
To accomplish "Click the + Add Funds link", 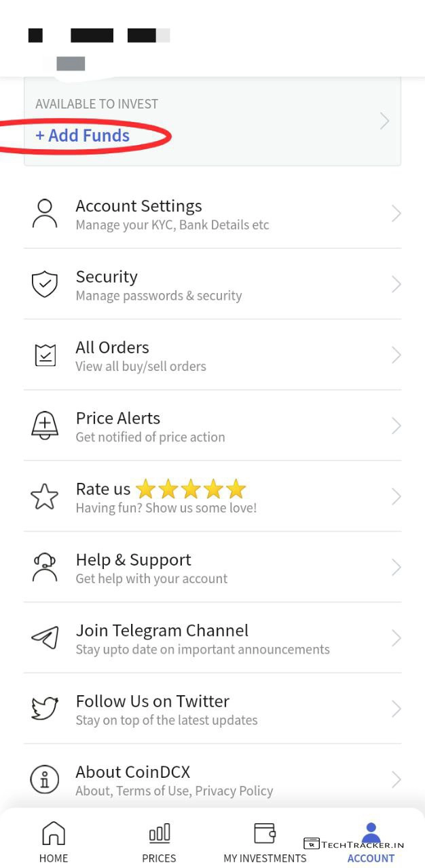I will [83, 136].
